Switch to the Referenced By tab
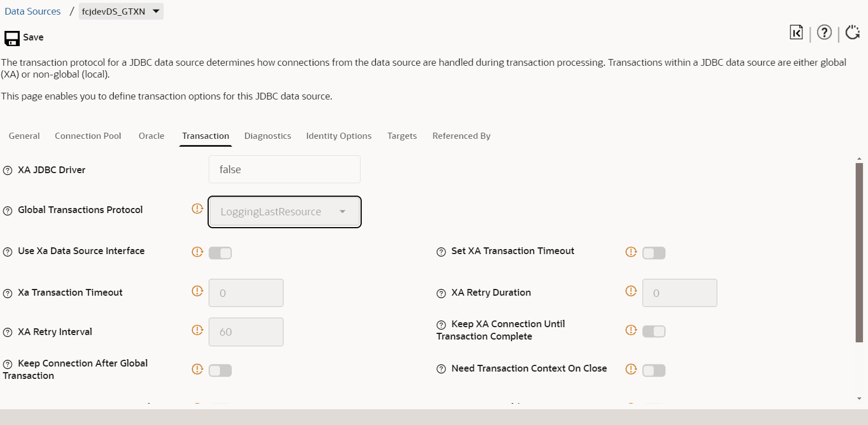The image size is (868, 425). (461, 136)
